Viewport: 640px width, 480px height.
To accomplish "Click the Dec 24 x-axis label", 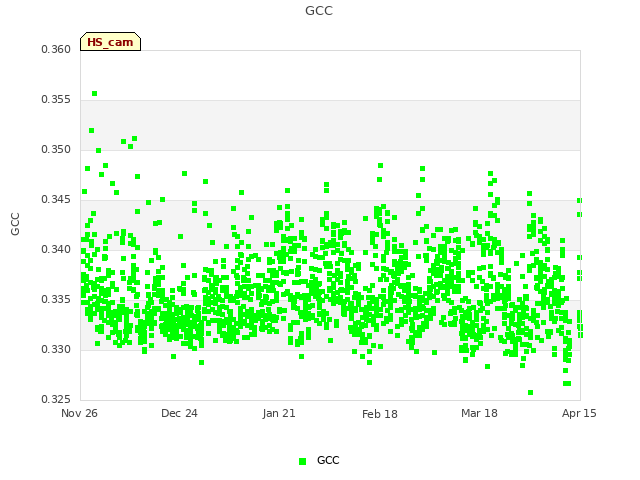I will 179,413.
